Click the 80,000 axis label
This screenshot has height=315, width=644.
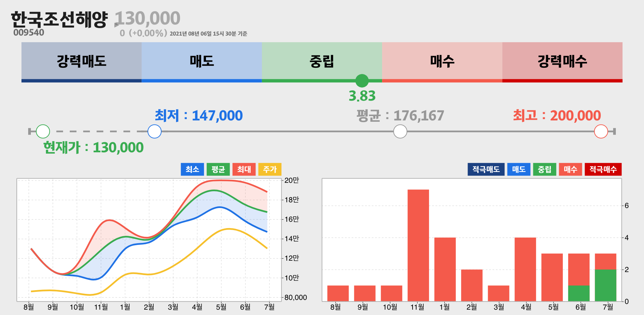tap(296, 298)
